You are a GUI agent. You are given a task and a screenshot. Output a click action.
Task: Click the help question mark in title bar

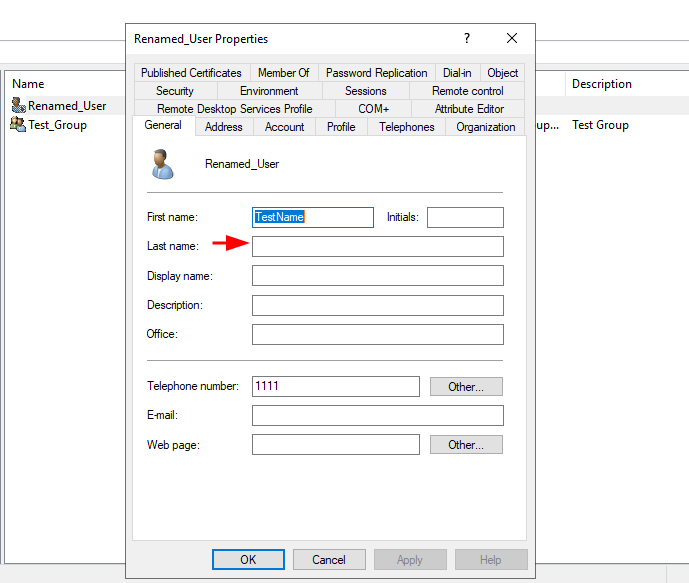[466, 39]
